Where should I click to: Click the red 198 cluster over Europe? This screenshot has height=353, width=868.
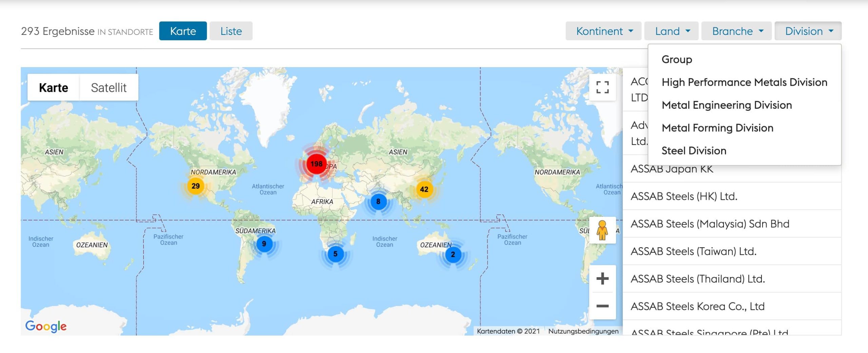tap(316, 164)
